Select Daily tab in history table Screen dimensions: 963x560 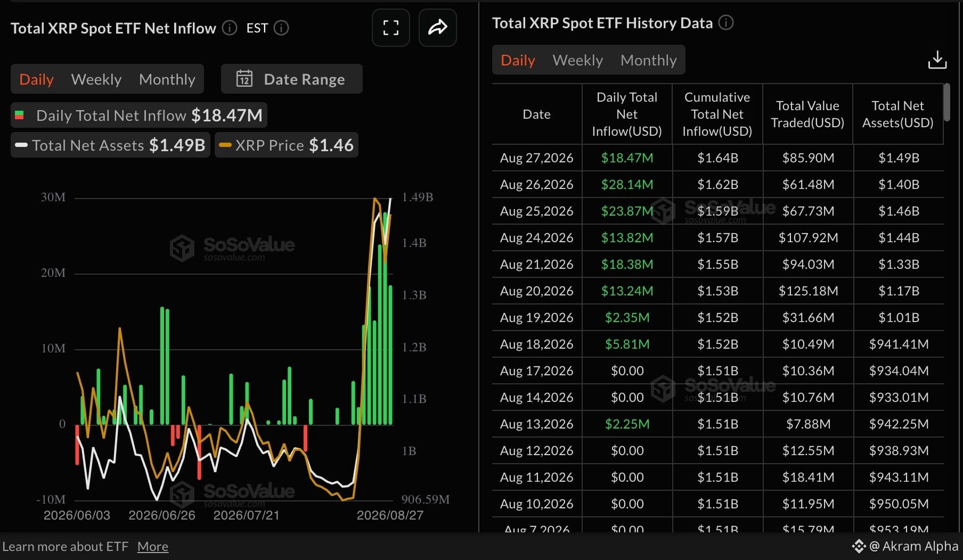point(518,60)
